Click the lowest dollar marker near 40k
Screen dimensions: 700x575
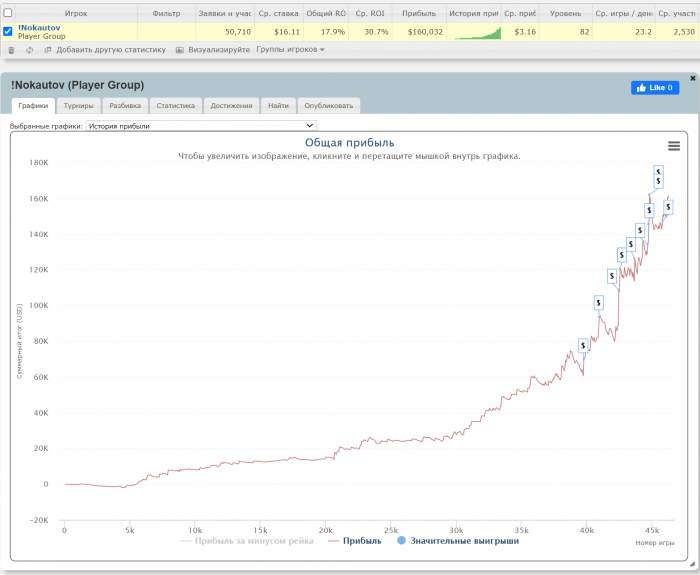tap(583, 345)
